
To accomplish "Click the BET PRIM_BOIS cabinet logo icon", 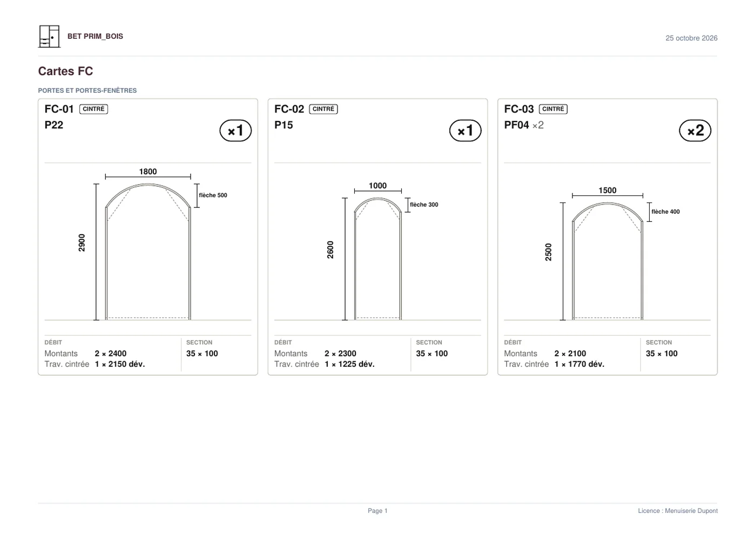I will tap(49, 36).
